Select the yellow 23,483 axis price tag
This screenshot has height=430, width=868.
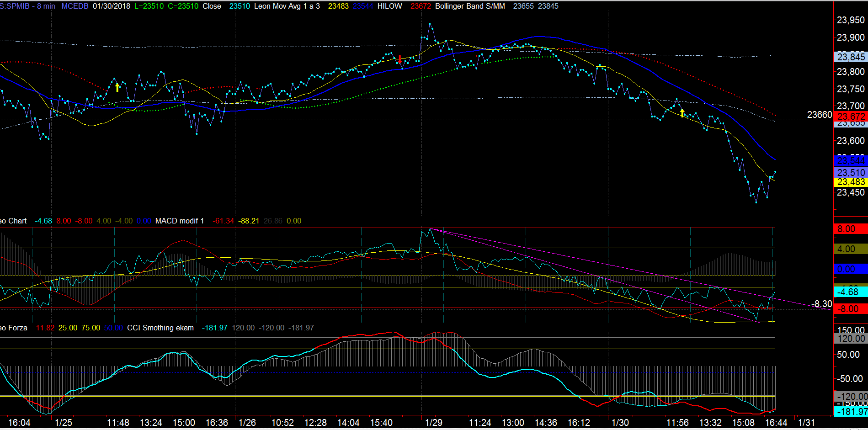coord(851,182)
